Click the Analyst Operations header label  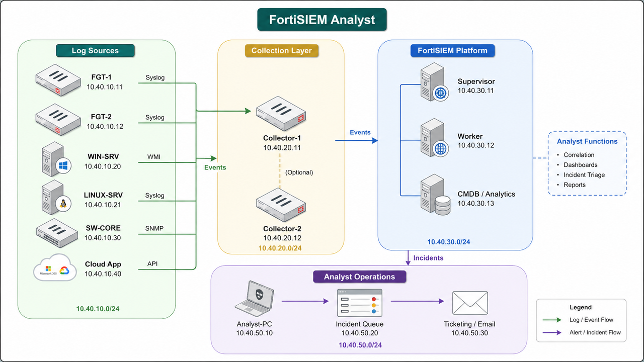click(360, 277)
